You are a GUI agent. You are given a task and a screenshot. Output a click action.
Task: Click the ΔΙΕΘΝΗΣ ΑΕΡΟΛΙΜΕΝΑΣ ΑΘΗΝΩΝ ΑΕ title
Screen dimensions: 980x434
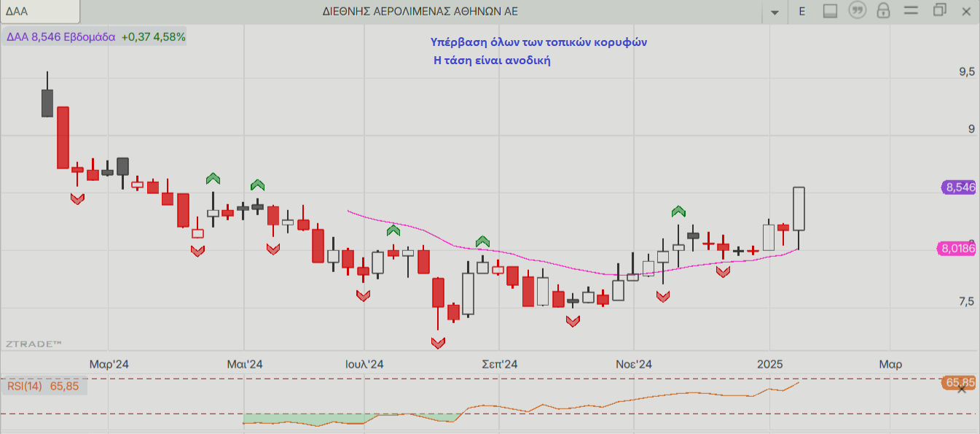420,12
